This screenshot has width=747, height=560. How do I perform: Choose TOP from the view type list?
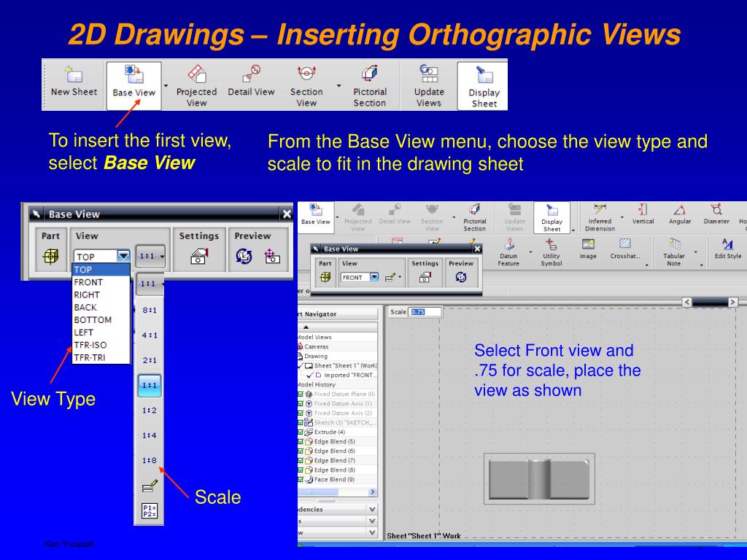[x=101, y=270]
